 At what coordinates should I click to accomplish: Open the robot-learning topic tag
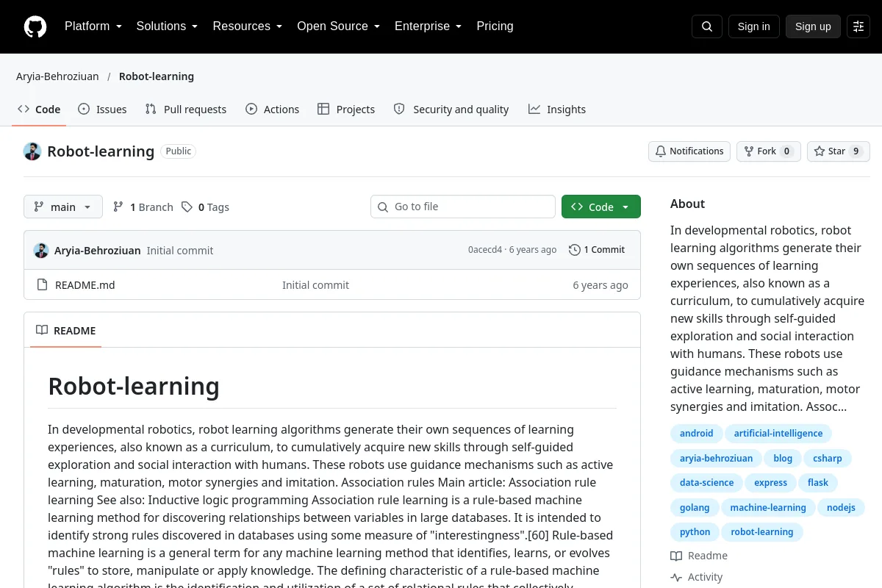point(762,532)
